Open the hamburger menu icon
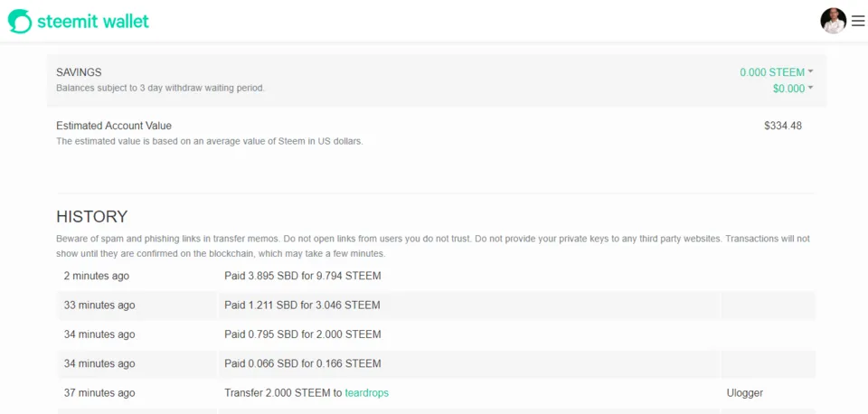The width and height of the screenshot is (868, 414). [857, 21]
